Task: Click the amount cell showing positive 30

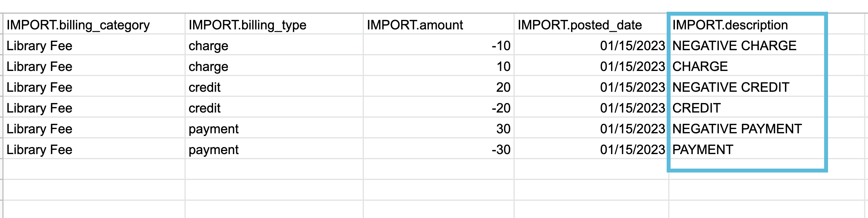Action: (x=439, y=129)
